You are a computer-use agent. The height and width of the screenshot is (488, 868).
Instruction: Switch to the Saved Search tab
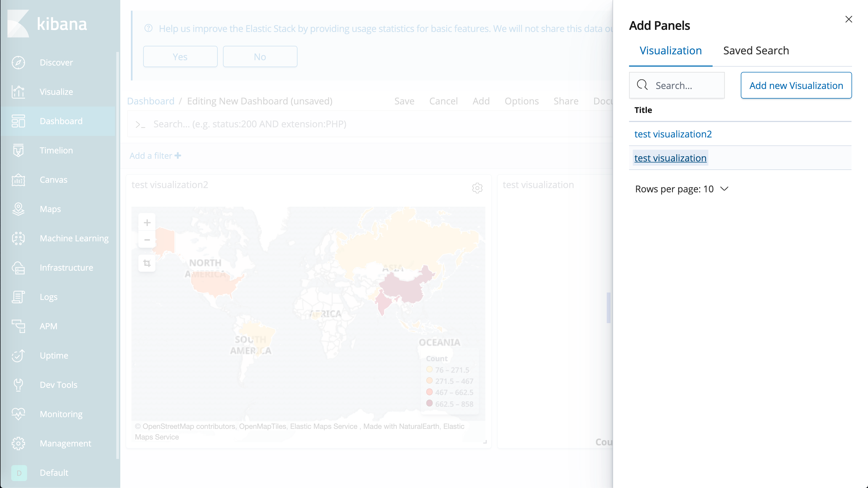[x=756, y=51]
